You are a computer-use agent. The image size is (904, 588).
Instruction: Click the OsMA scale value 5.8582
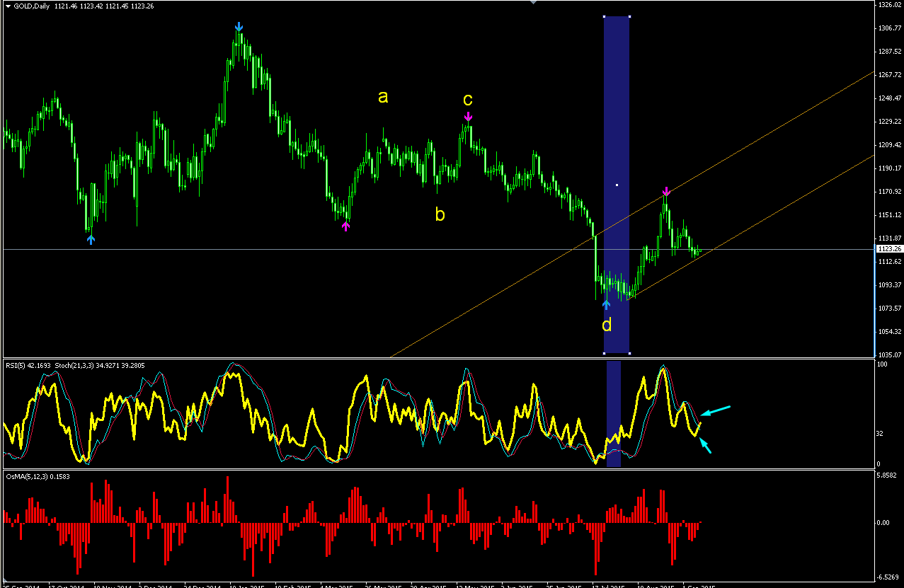pyautogui.click(x=888, y=475)
